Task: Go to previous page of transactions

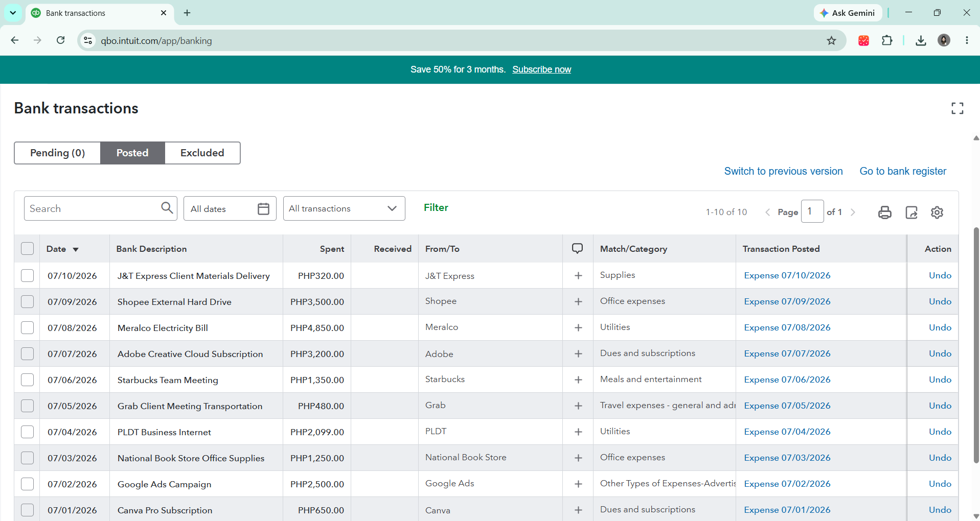Action: pos(767,212)
